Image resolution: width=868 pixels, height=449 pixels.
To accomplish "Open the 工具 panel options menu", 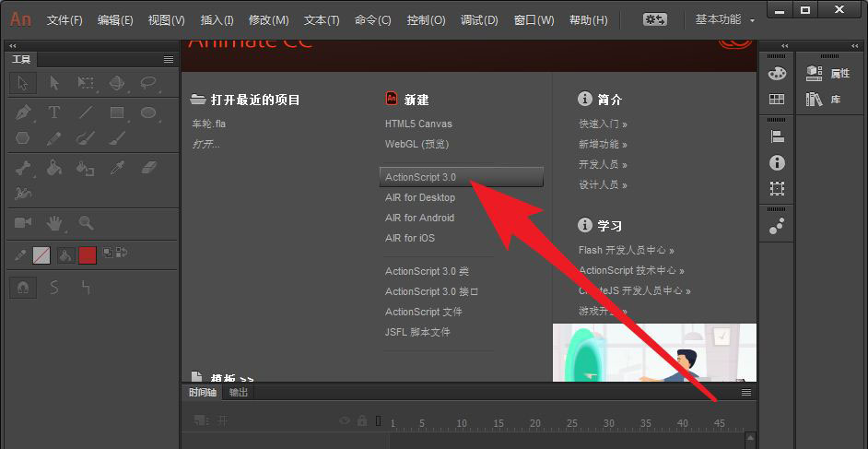I will point(169,60).
